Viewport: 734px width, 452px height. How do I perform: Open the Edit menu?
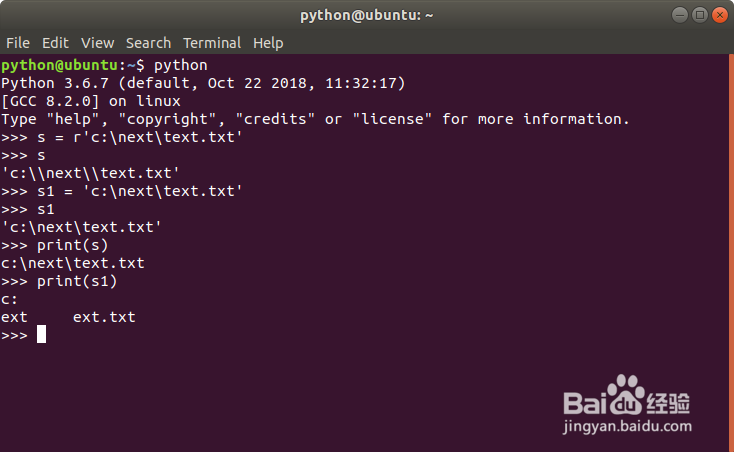click(55, 43)
